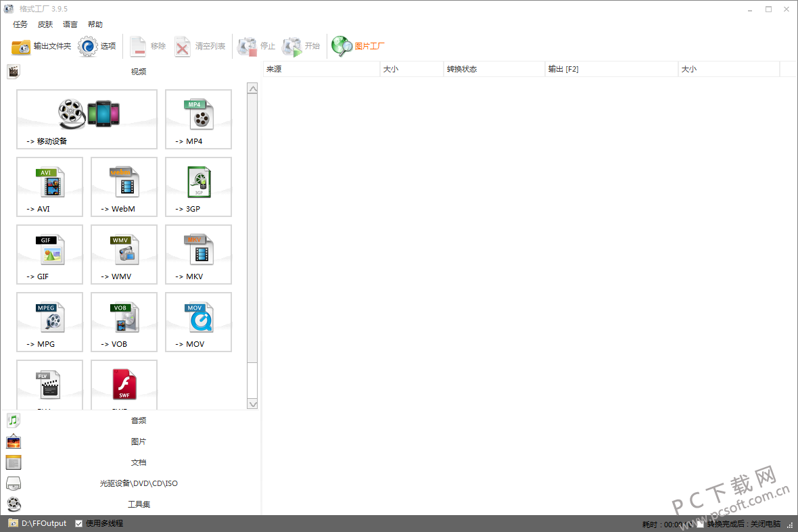This screenshot has height=532, width=798.
Task: Choose the 移动设备 mobile device conversion tile
Action: (x=87, y=120)
